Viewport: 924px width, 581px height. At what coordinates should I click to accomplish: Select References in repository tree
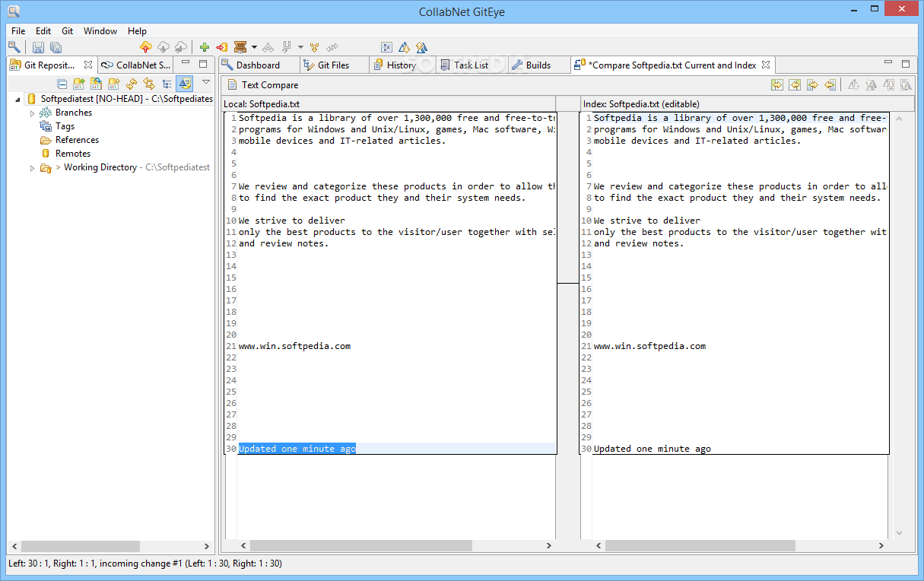pyautogui.click(x=77, y=140)
